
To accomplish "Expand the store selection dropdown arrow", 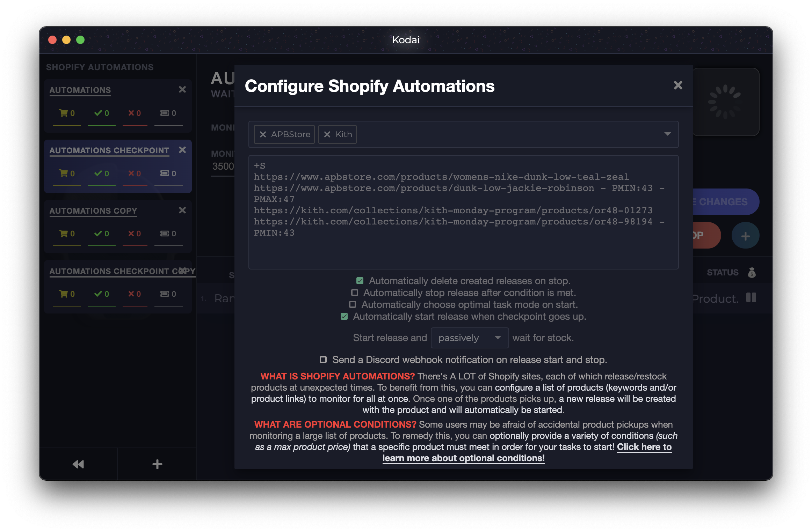I will tap(667, 134).
